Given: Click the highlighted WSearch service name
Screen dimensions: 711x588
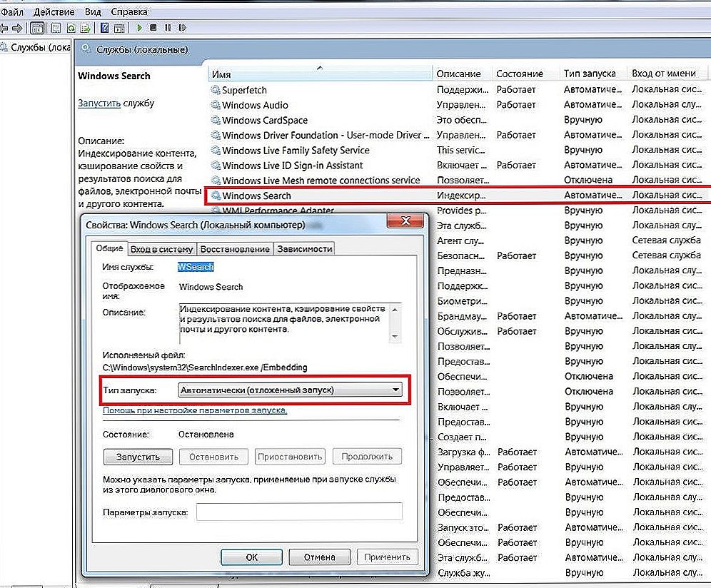Looking at the screenshot, I should tap(196, 267).
